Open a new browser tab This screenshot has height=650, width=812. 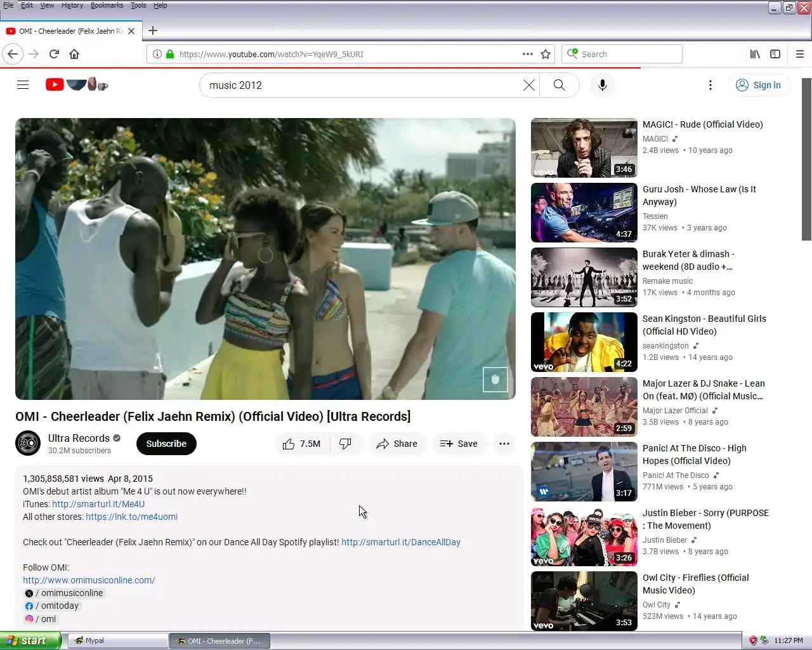tap(153, 30)
